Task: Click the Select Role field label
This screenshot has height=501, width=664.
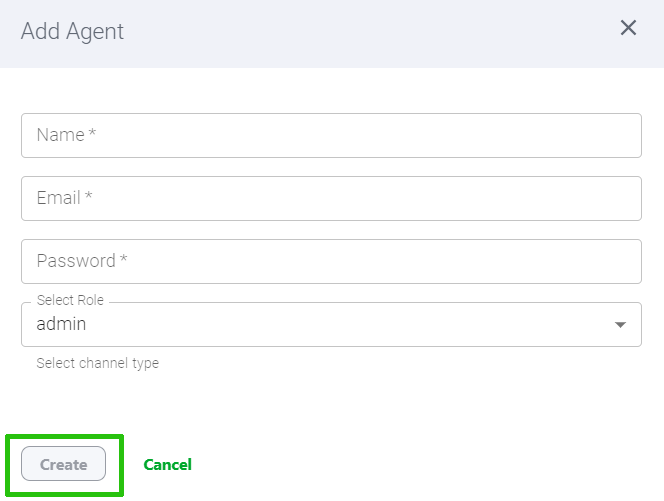Action: (70, 300)
